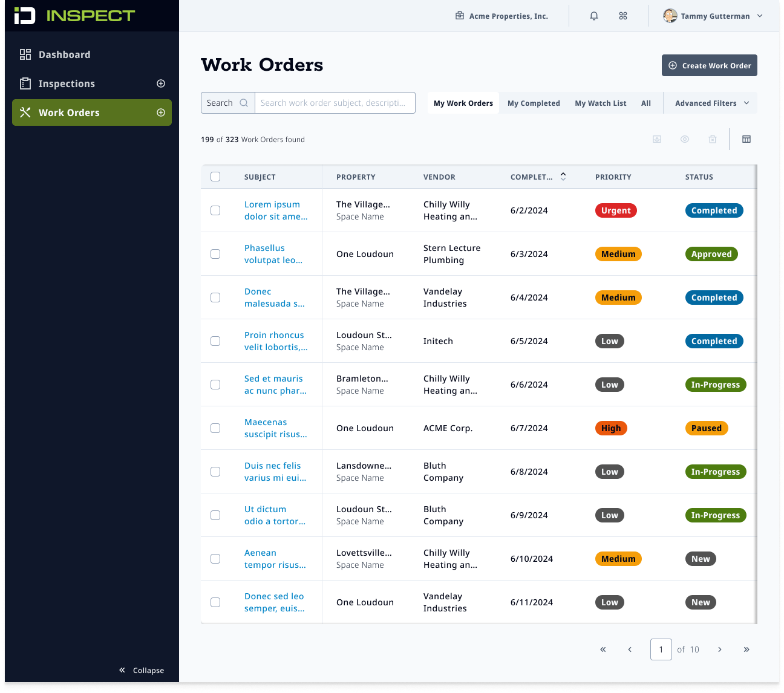Switch to My Watch List tab
Viewport: 784px width, 693px height.
tap(601, 103)
